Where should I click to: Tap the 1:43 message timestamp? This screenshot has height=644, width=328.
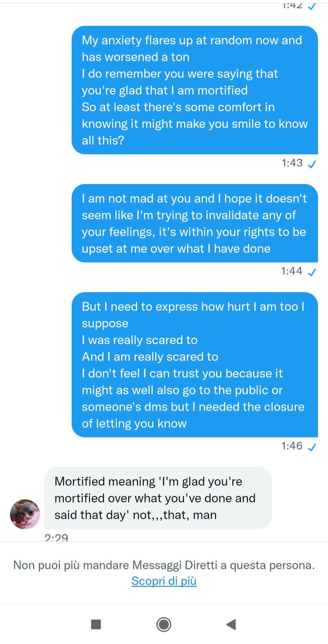292,163
